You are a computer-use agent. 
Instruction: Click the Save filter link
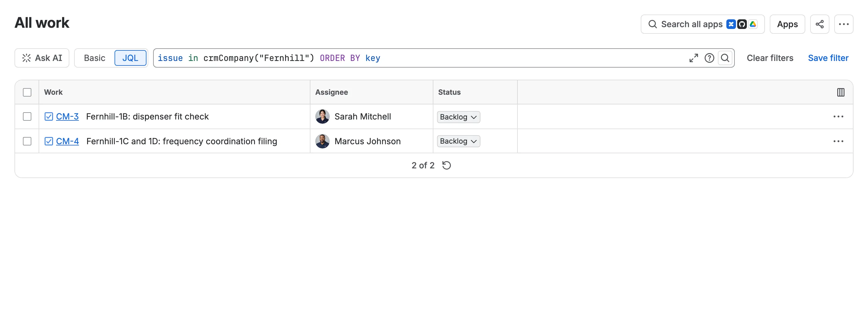(828, 58)
